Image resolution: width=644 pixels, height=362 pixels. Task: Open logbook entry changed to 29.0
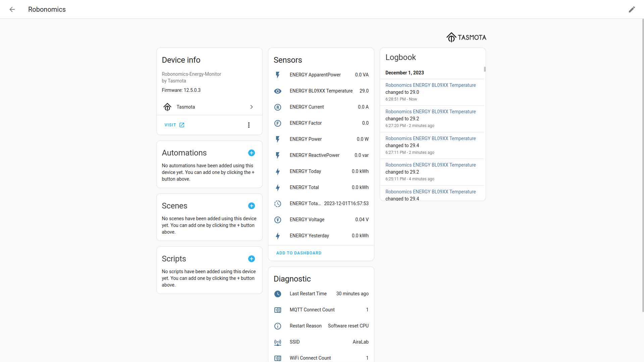[432, 92]
